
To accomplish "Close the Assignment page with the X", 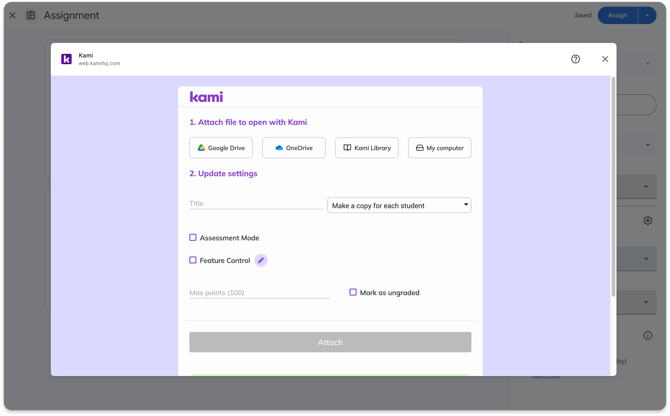I will point(12,15).
